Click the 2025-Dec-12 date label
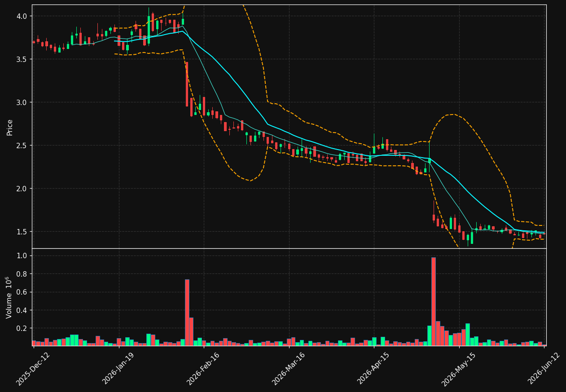This screenshot has height=392, width=566. pos(33,368)
